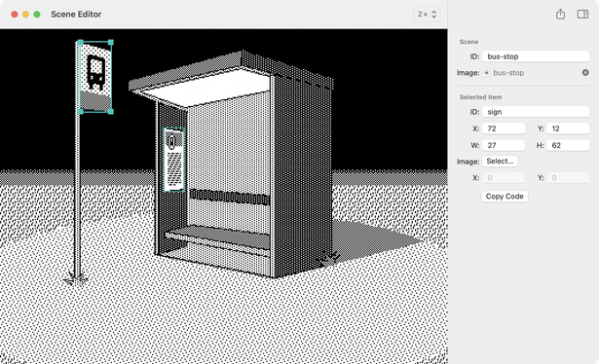Image resolution: width=599 pixels, height=364 pixels.
Task: Click the Scene section label
Action: coord(468,42)
